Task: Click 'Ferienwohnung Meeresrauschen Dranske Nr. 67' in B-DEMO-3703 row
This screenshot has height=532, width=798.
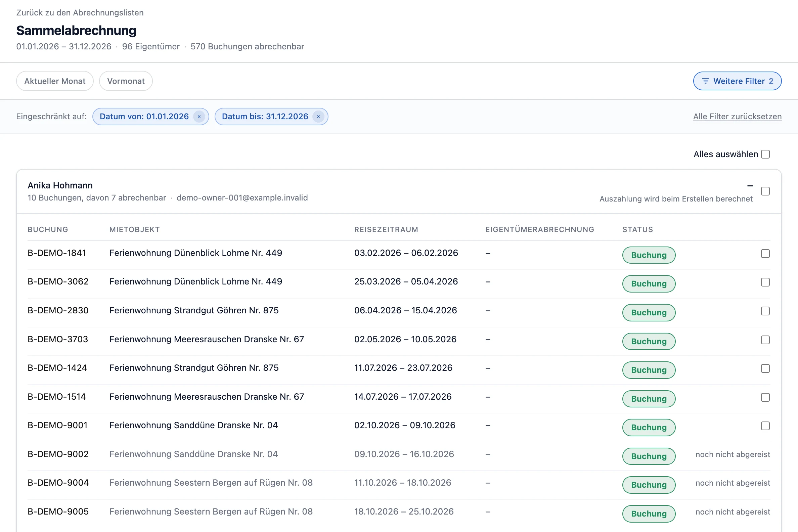Action: tap(207, 339)
